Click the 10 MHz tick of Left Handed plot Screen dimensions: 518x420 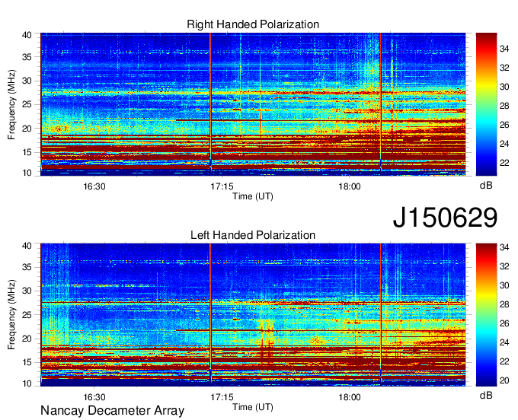coord(27,383)
